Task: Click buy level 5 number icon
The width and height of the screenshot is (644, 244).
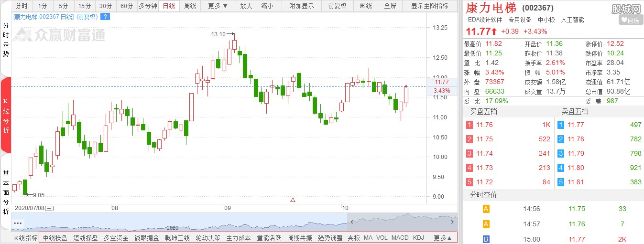Action: 469,182
